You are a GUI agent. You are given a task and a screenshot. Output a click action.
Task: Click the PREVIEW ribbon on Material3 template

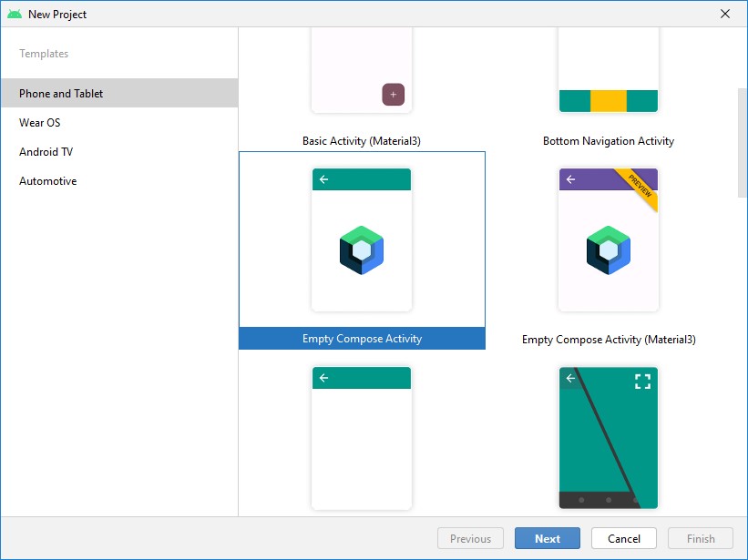[639, 188]
